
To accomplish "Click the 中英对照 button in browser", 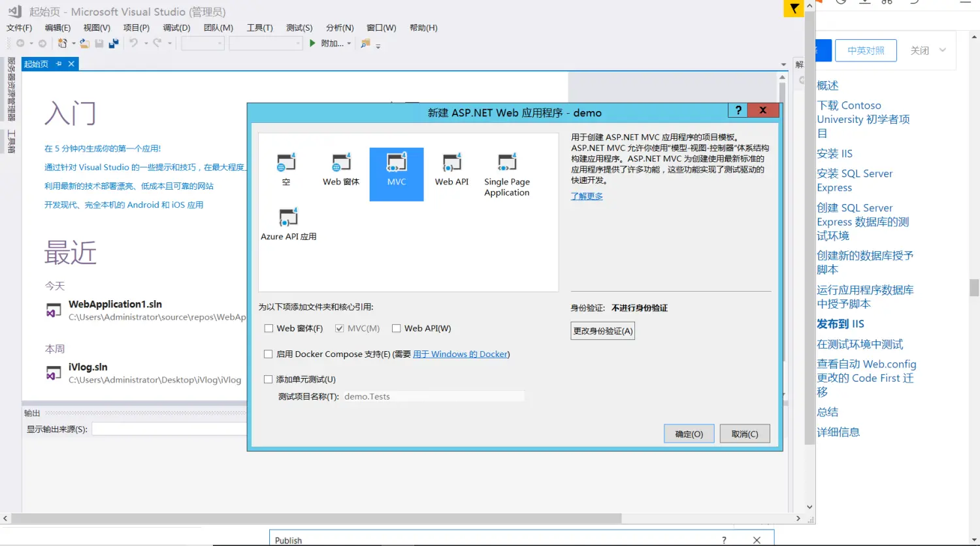I will click(x=866, y=50).
